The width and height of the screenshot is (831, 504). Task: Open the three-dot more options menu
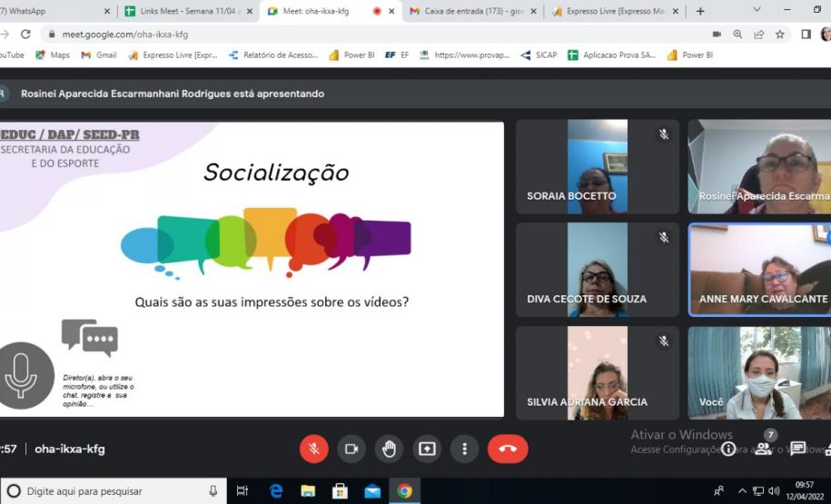464,449
